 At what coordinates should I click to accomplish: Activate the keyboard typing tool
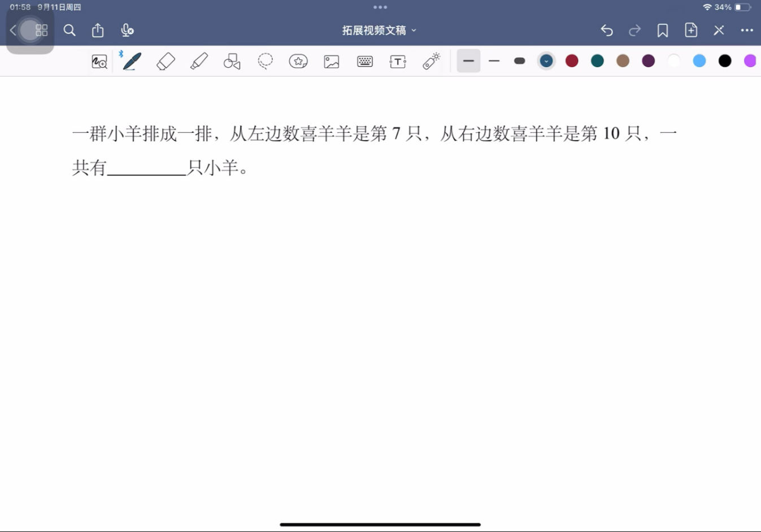(365, 62)
